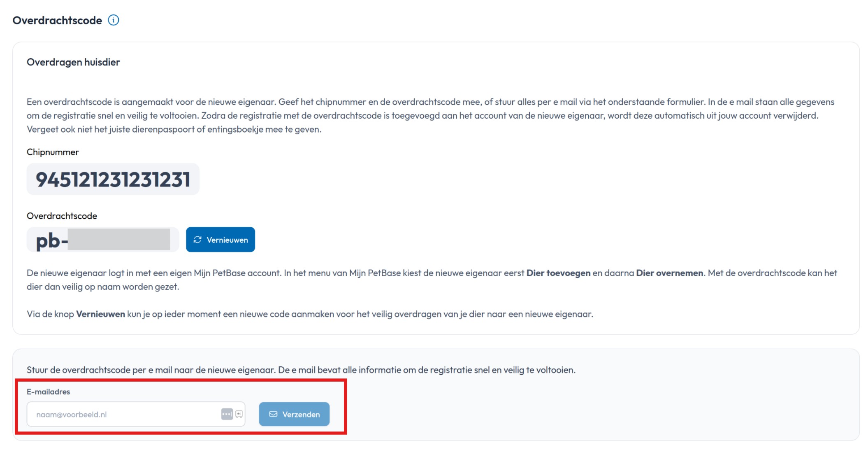The image size is (868, 450).
Task: Click the E-mailadres field label
Action: [48, 392]
